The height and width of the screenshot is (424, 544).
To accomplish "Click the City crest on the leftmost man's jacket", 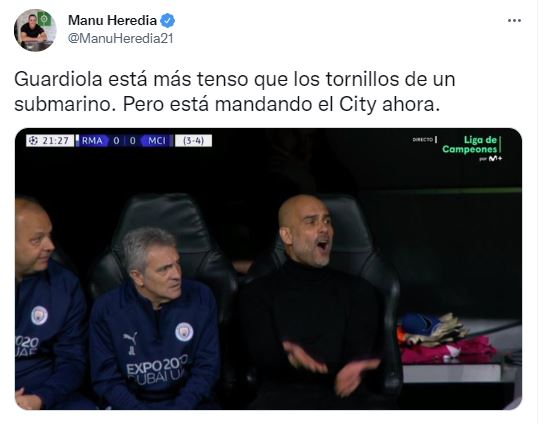I will coord(39,315).
